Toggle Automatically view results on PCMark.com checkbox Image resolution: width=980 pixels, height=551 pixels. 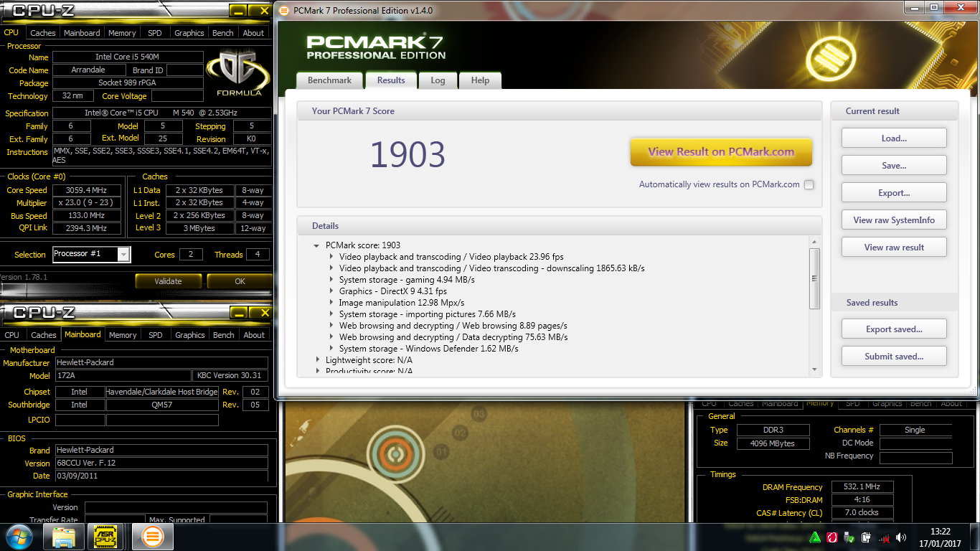(809, 184)
